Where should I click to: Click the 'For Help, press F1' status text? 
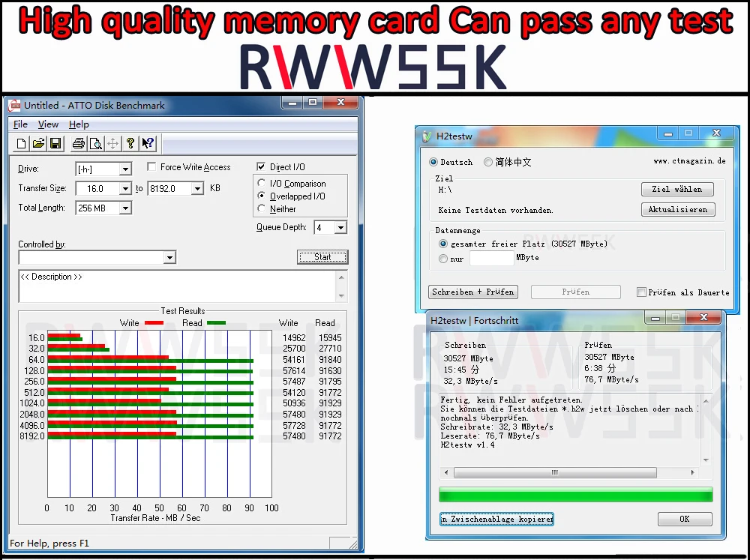49,544
